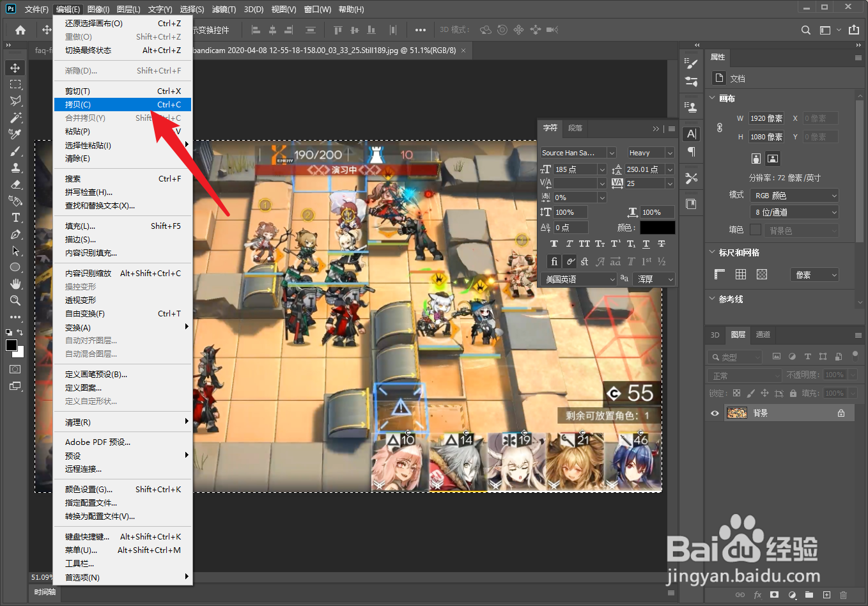Open the 变换(A) submenu

click(123, 327)
